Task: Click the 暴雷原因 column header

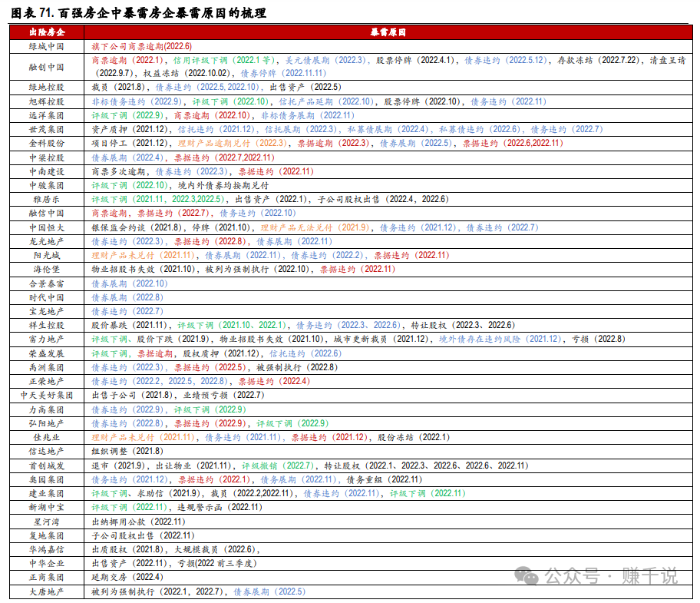Action: click(x=388, y=32)
